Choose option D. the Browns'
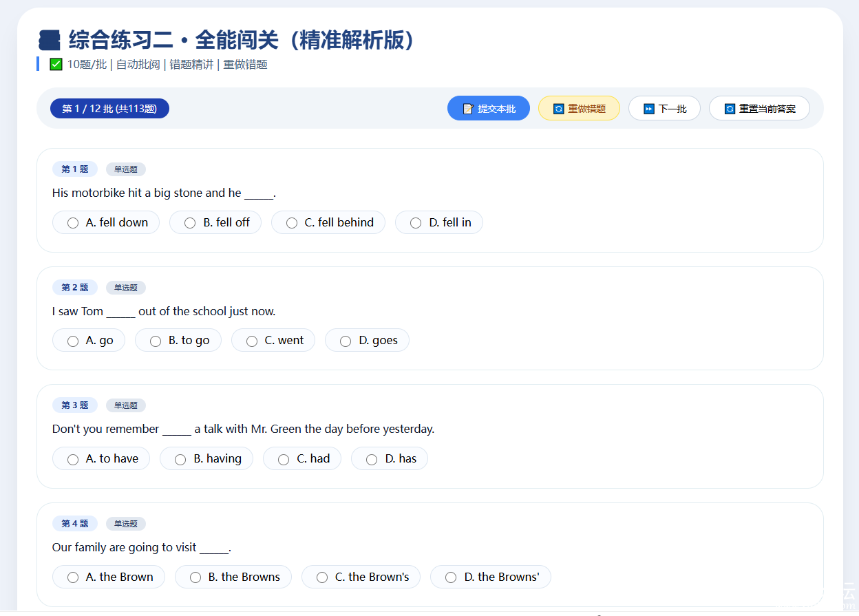 [491, 577]
